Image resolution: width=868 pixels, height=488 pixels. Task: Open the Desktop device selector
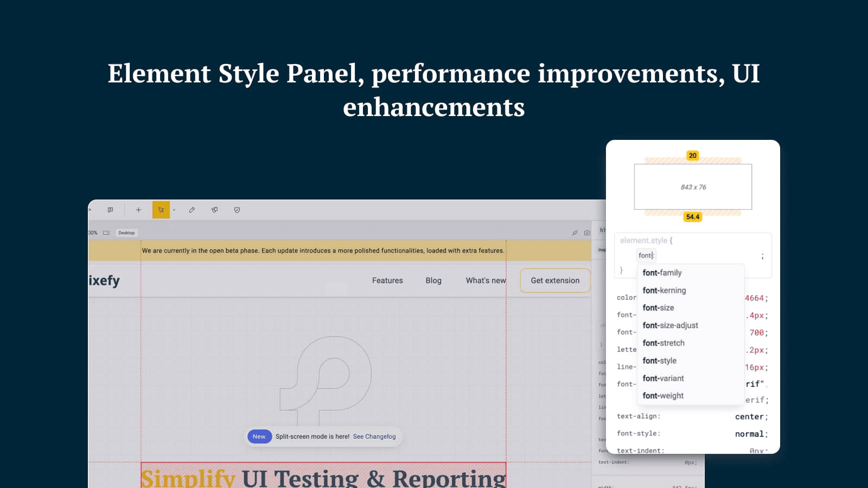[126, 233]
